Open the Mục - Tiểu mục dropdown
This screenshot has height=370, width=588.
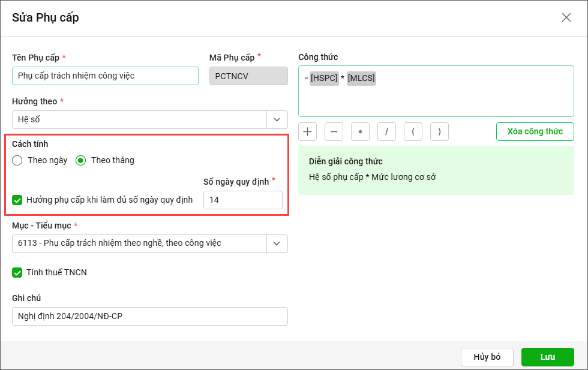(277, 243)
